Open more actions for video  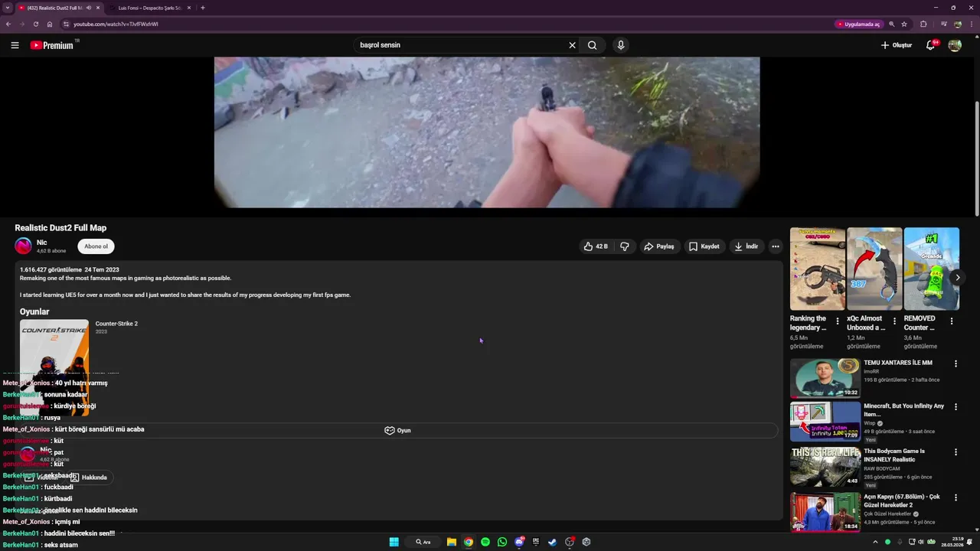[x=776, y=246]
